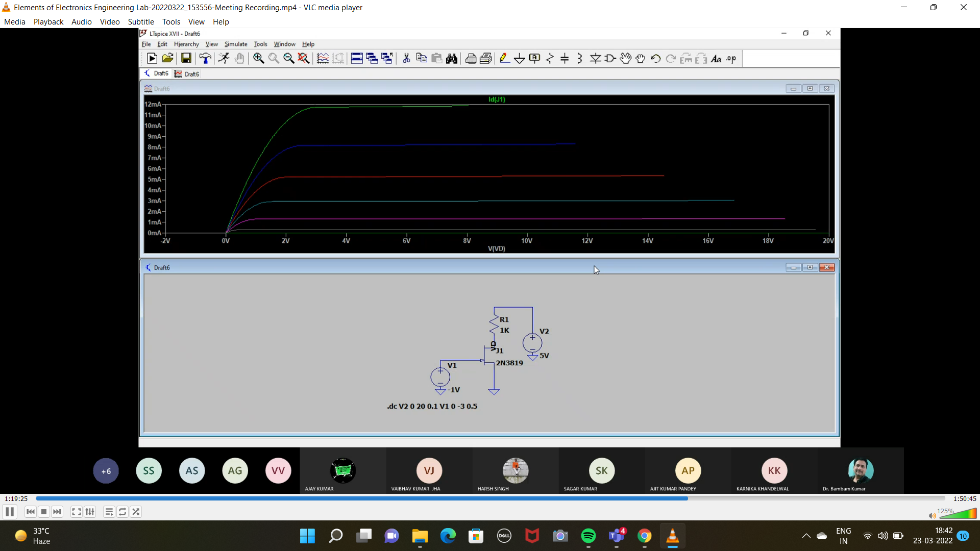Click the LTspice Diode icon
The height and width of the screenshot is (551, 980).
click(x=595, y=59)
